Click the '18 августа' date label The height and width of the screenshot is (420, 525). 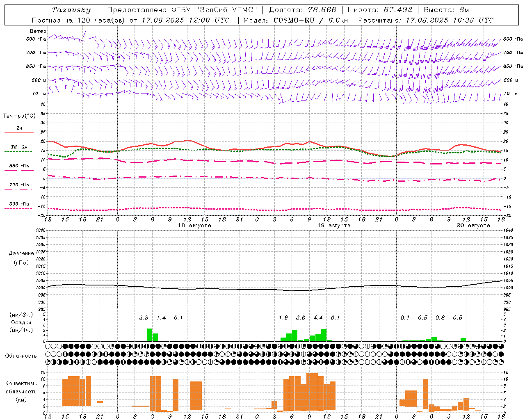coord(194,226)
